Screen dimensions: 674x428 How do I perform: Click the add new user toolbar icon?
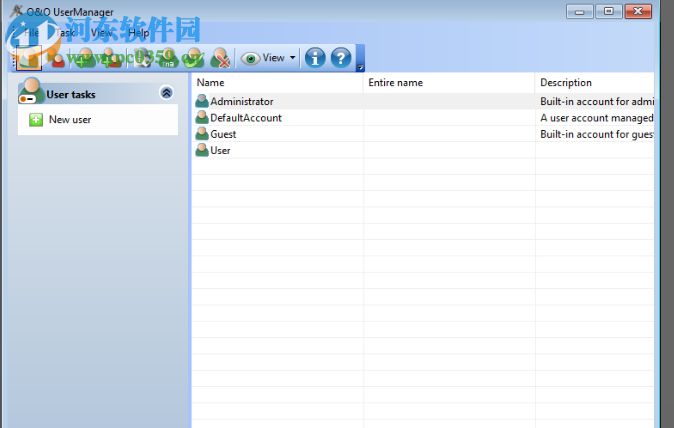point(85,58)
